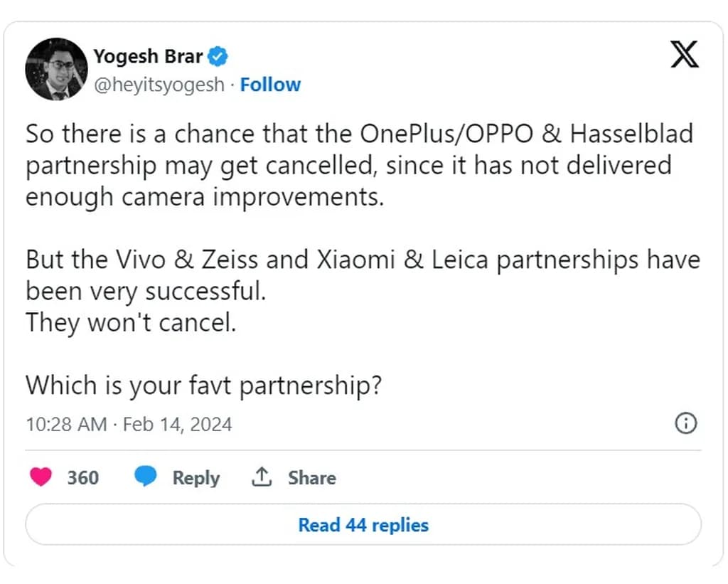Click the Vivo & Zeiss partnerships paragraph
The width and height of the screenshot is (728, 584).
(363, 275)
